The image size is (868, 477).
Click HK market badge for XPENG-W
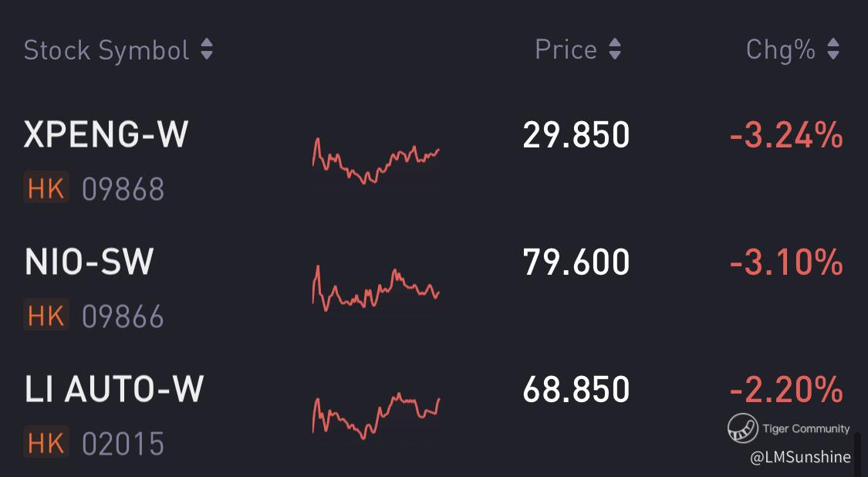(x=46, y=188)
